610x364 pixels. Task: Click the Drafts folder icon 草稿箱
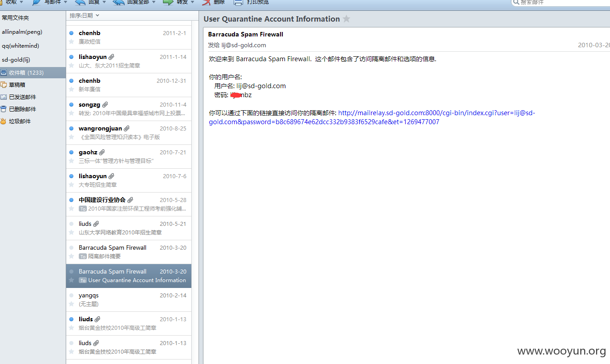tap(4, 85)
